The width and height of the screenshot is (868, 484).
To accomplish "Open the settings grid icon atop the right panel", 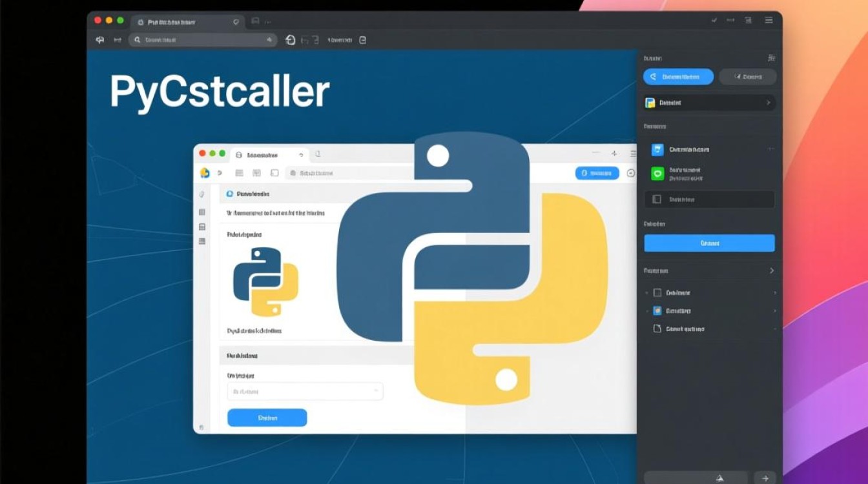I will click(771, 57).
